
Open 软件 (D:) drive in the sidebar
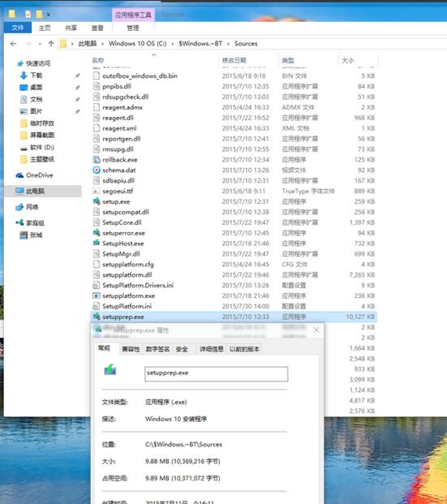click(41, 147)
